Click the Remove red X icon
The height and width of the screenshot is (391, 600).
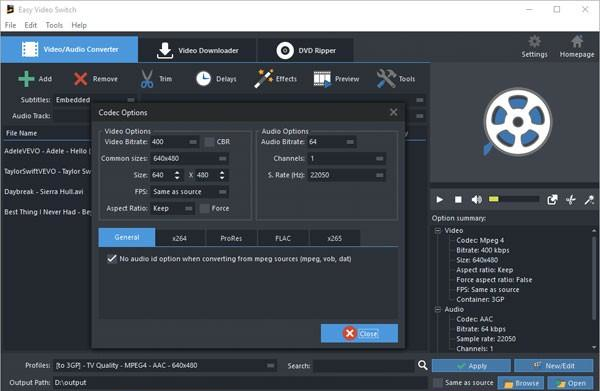click(x=80, y=79)
